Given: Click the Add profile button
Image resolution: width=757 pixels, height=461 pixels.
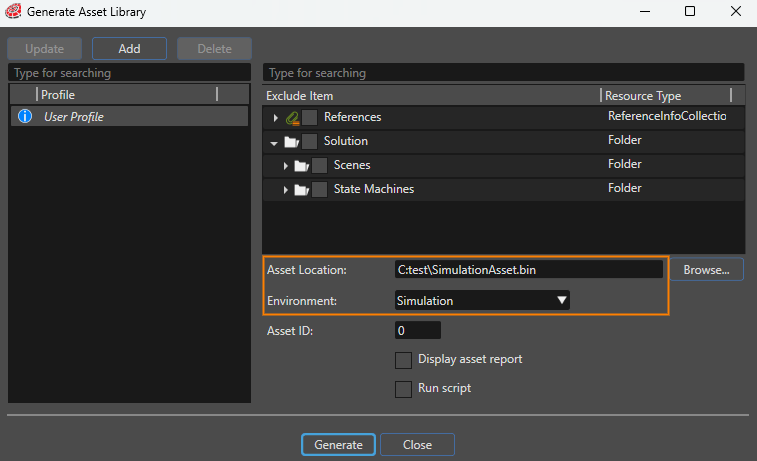Looking at the screenshot, I should 129,49.
